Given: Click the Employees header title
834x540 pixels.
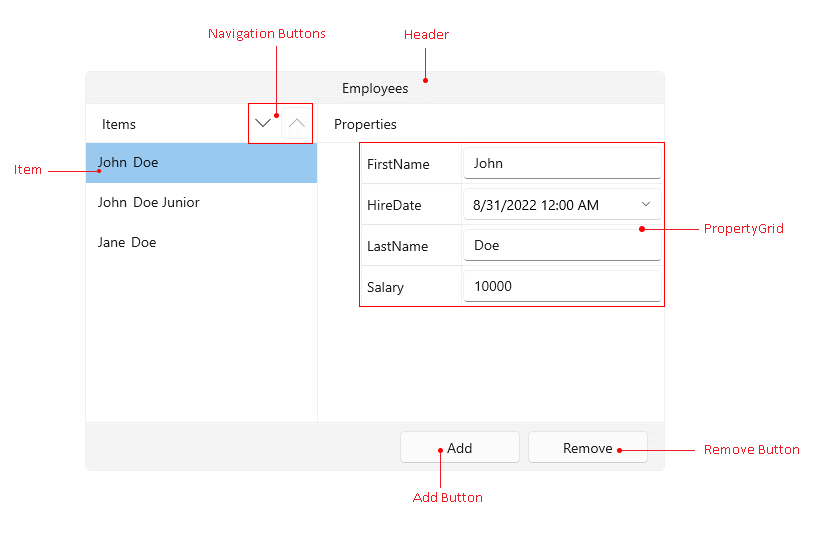Looking at the screenshot, I should tap(375, 88).
